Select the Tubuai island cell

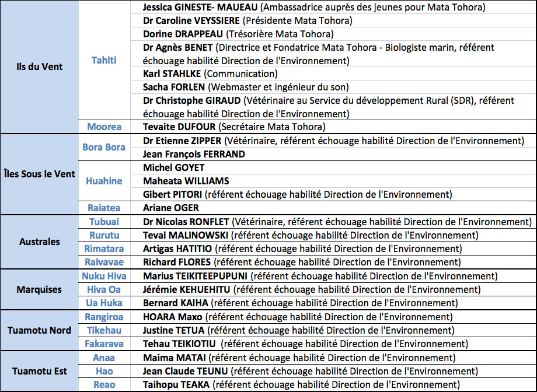[104, 222]
